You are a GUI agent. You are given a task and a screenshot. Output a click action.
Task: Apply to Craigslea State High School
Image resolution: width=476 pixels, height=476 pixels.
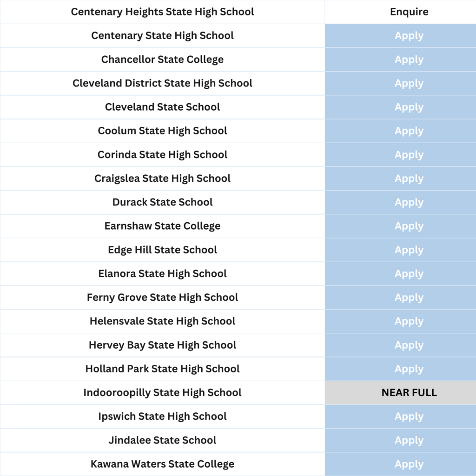(x=409, y=179)
